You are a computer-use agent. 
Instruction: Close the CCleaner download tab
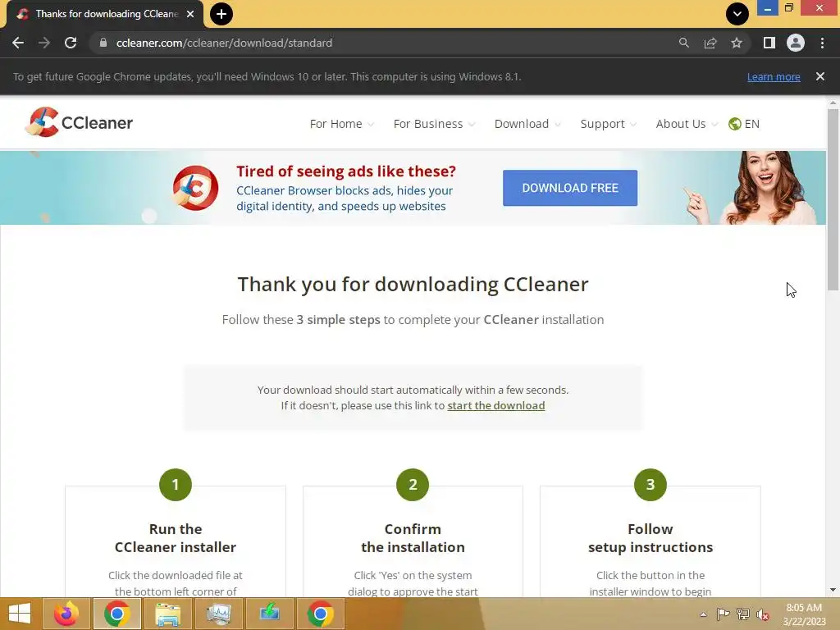pyautogui.click(x=190, y=14)
